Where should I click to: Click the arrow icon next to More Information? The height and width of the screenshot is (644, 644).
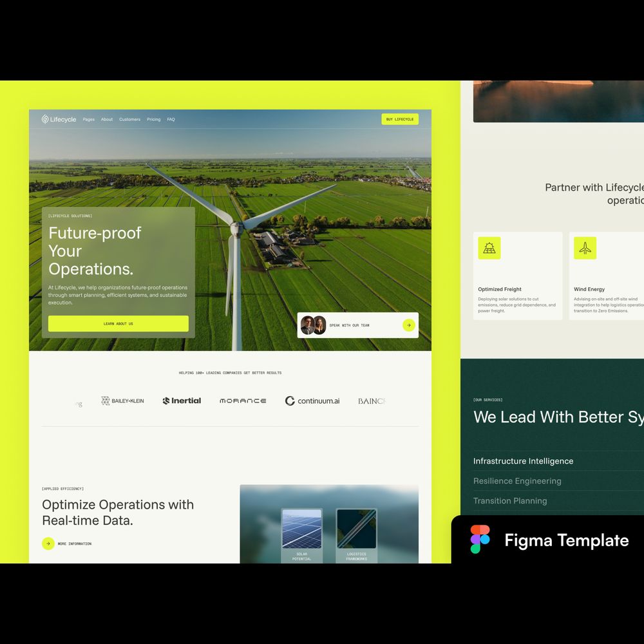(x=48, y=544)
